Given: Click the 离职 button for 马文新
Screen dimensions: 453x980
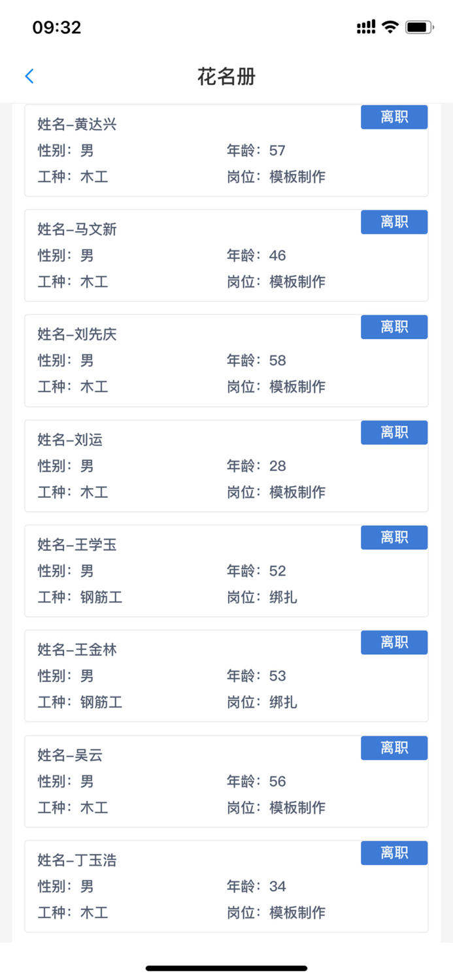Looking at the screenshot, I should (394, 222).
